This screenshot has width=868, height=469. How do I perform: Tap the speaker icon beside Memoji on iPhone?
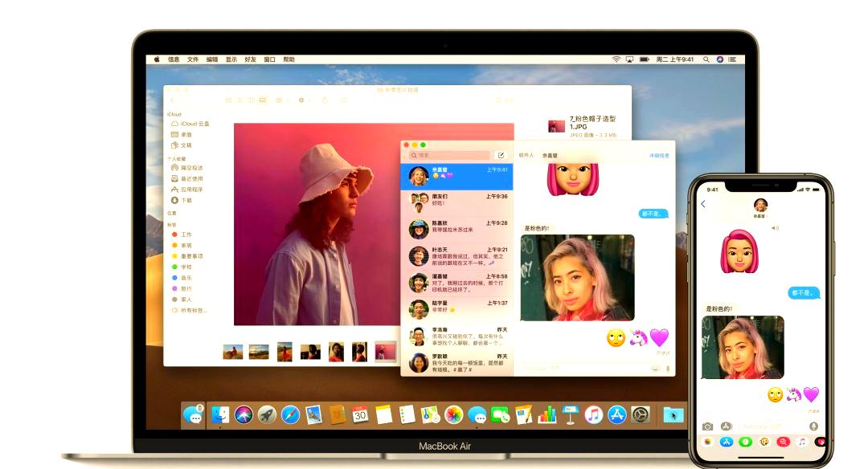click(x=775, y=228)
